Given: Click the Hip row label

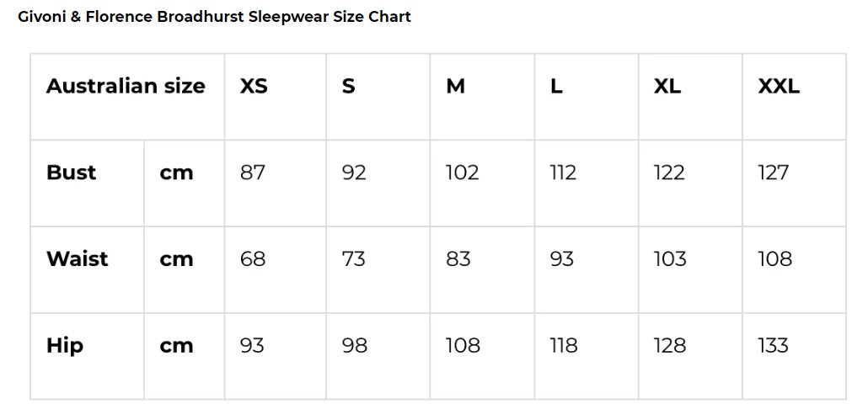Looking at the screenshot, I should [65, 345].
